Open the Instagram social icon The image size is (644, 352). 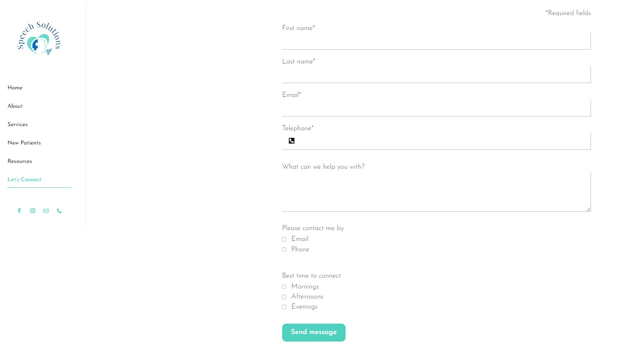tap(33, 211)
